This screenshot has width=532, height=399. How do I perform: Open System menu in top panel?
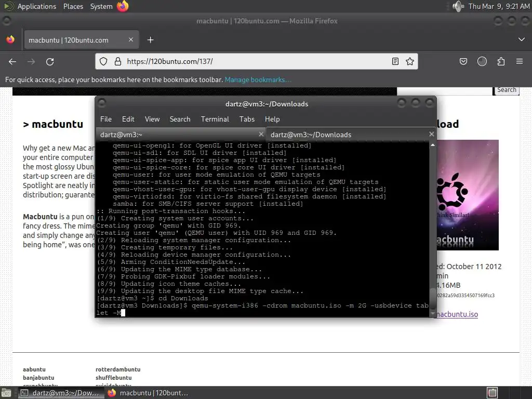click(101, 6)
